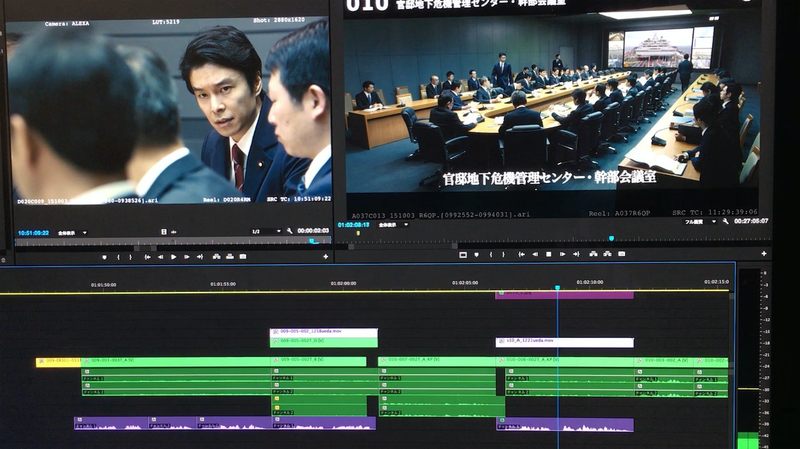Click Source monitor scrub bar playhead
Screen dimensions: 800x449
tap(312, 241)
